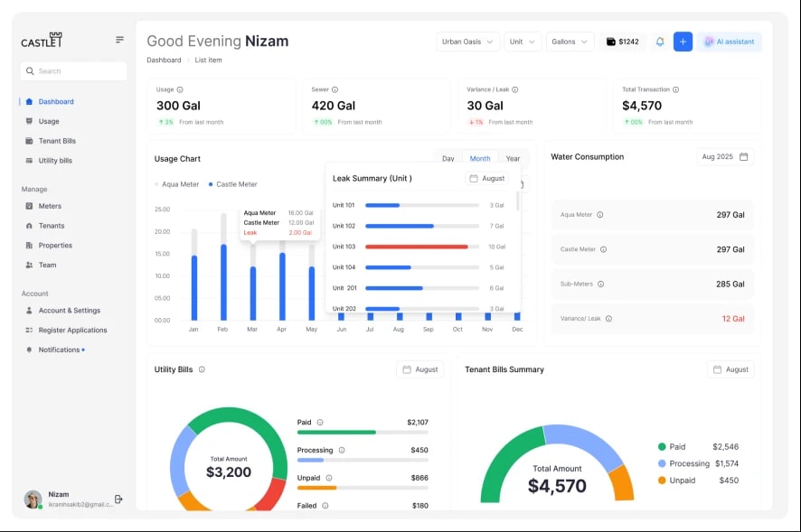Click Nizam's profile avatar
The width and height of the screenshot is (801, 532).
click(33, 499)
